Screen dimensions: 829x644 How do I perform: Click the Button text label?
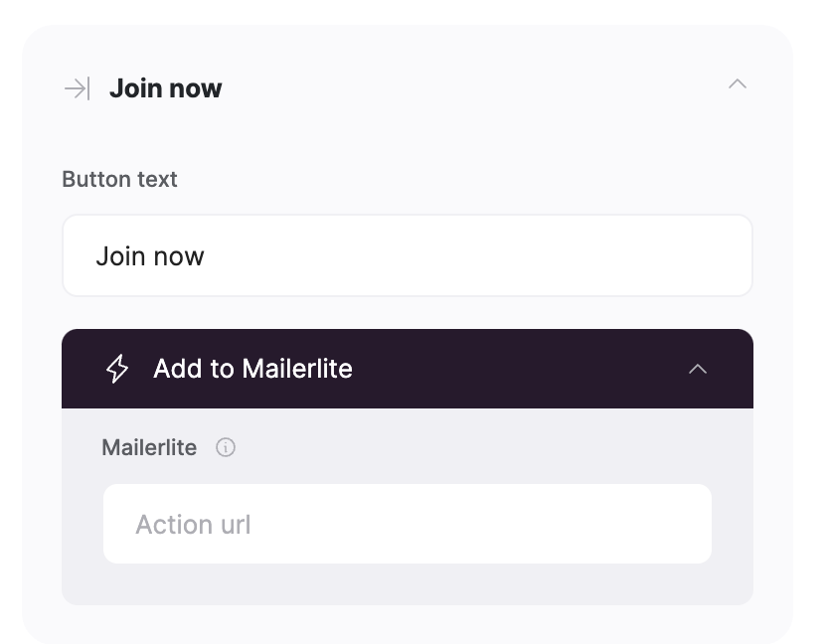click(x=119, y=179)
